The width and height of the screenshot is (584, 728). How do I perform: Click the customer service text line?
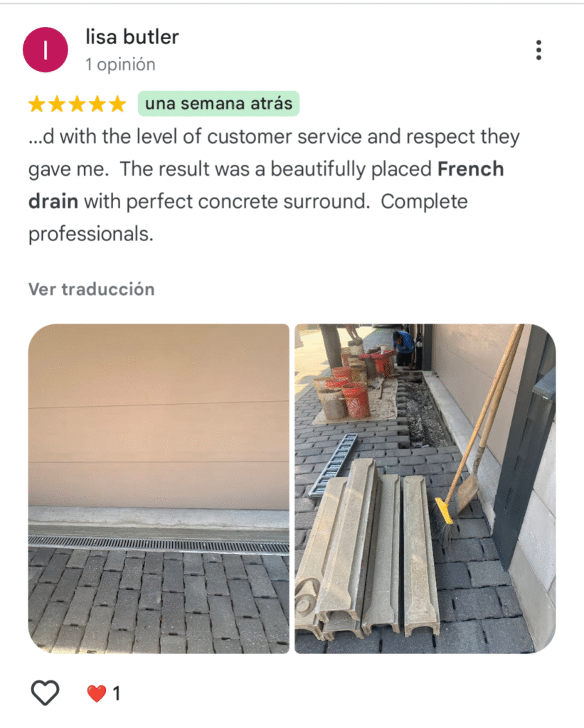pyautogui.click(x=274, y=137)
